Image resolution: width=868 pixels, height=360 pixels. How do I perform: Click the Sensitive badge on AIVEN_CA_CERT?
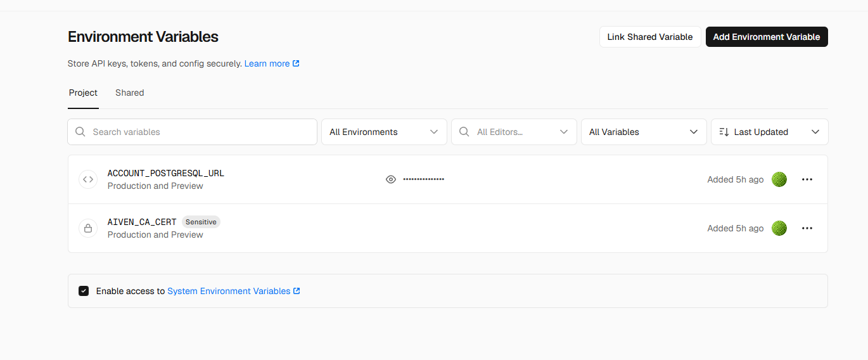pyautogui.click(x=201, y=222)
